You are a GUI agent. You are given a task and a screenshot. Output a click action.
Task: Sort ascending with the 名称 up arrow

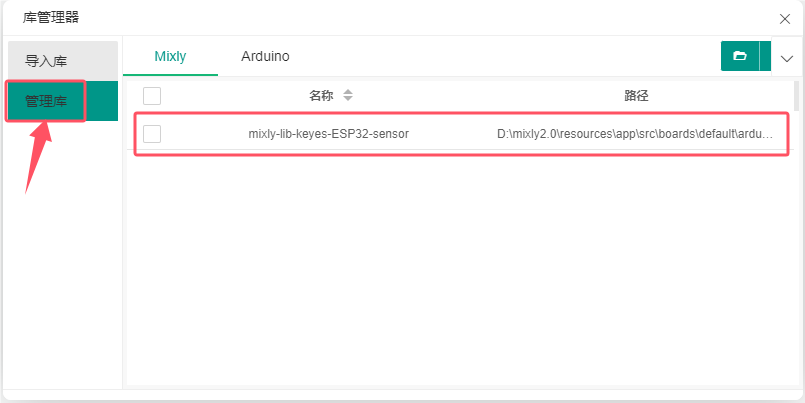[x=348, y=92]
